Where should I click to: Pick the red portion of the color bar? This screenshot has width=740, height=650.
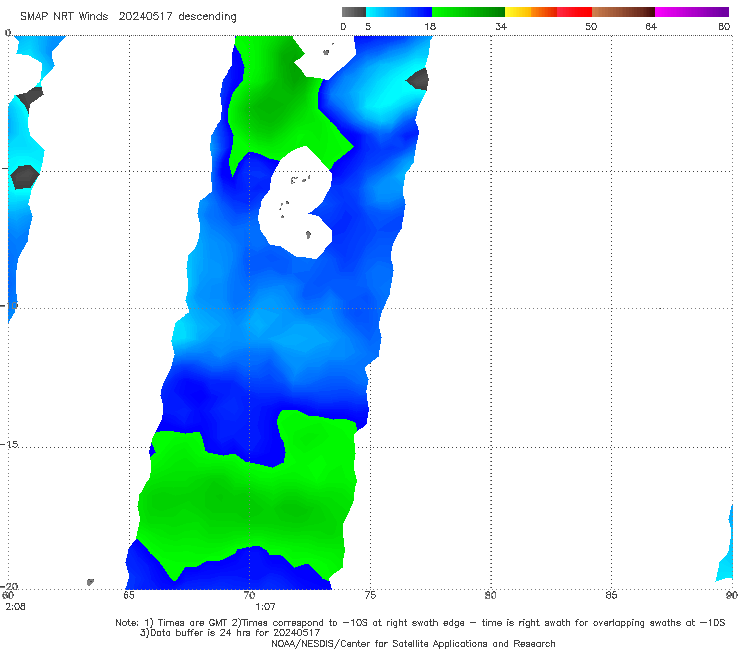click(574, 12)
